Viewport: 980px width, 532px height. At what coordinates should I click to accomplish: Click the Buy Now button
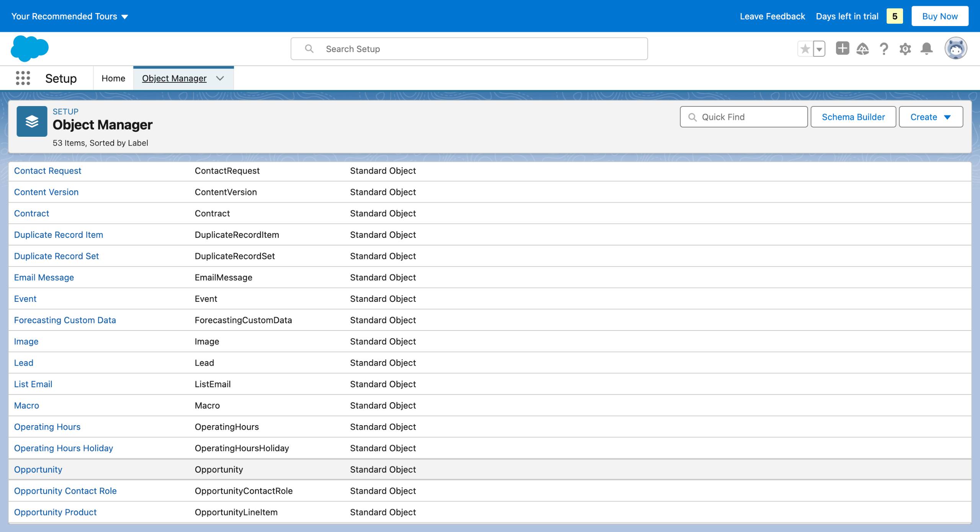pyautogui.click(x=940, y=16)
